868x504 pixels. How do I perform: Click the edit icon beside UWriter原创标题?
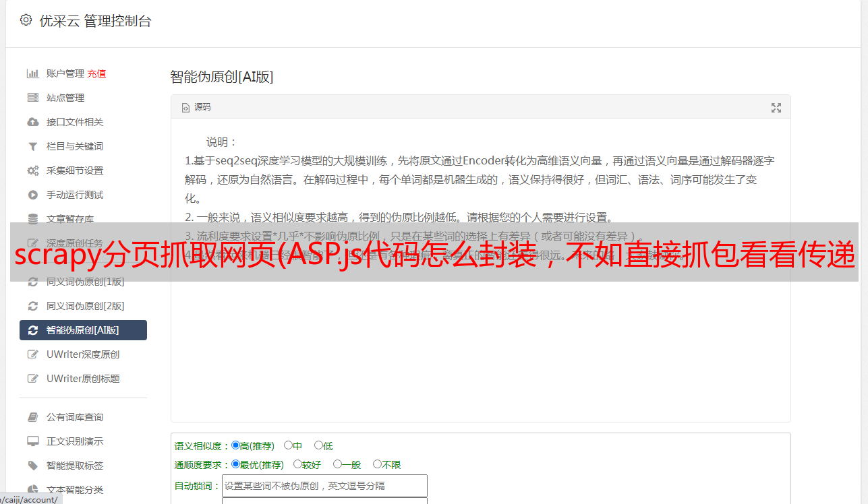click(32, 379)
